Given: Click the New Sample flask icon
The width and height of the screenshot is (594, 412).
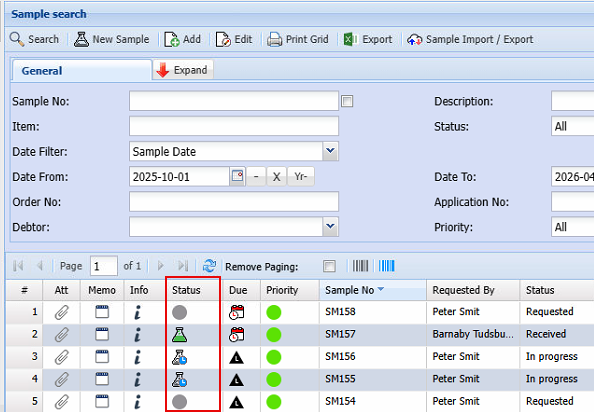Looking at the screenshot, I should 81,39.
